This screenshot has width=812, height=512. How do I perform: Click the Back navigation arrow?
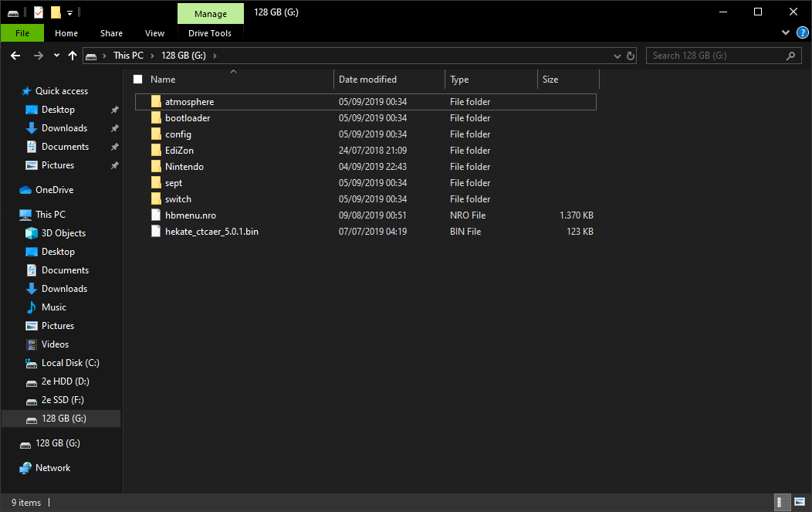pos(15,56)
